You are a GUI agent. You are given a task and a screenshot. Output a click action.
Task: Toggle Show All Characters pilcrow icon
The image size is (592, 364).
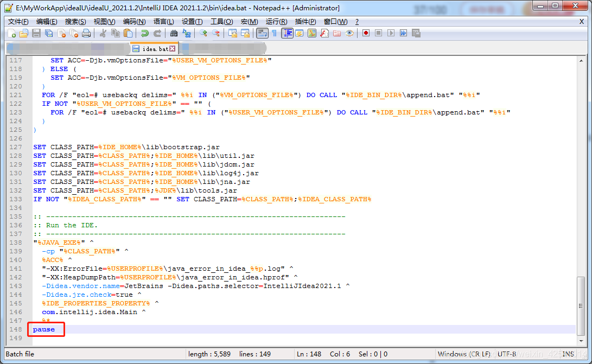(x=275, y=34)
